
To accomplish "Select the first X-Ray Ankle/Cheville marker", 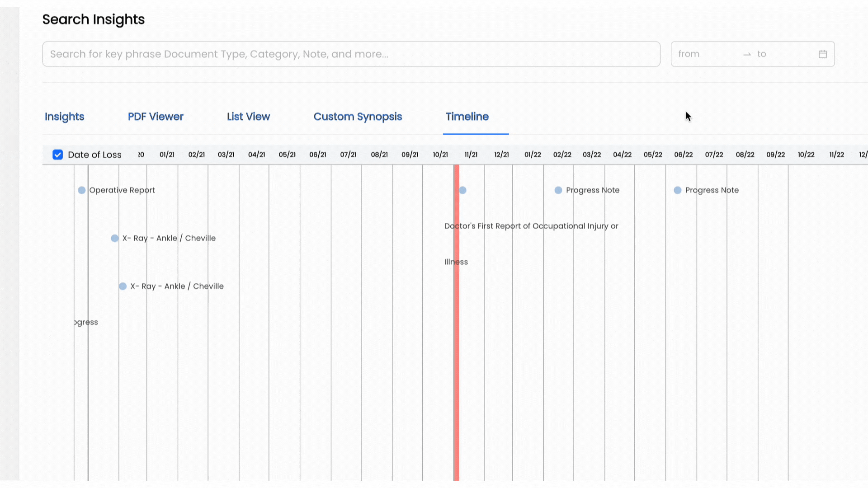I will pos(114,238).
